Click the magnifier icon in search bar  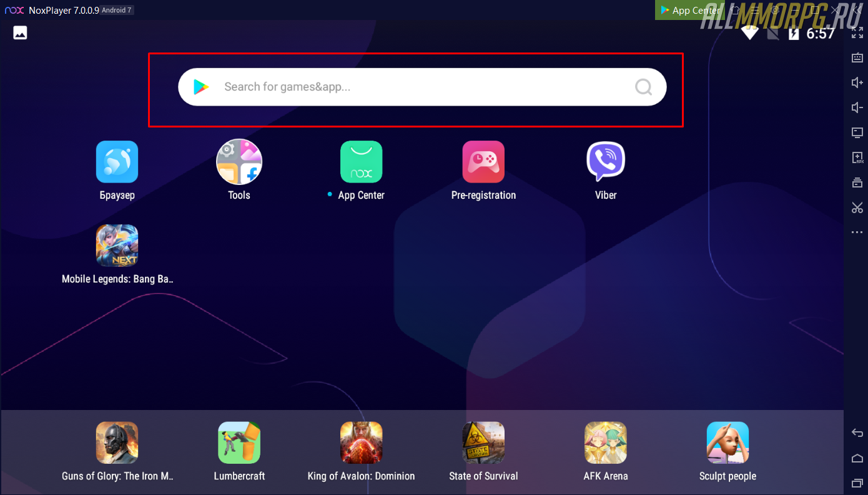pos(643,87)
